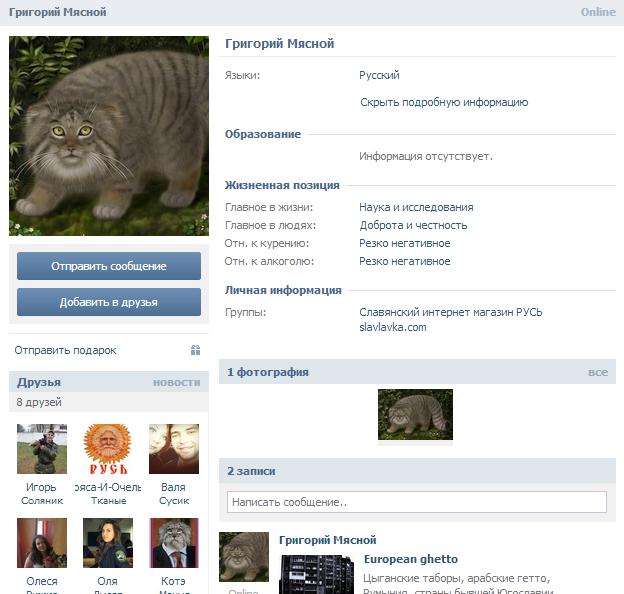Open the 2 записи wall header
624x594 pixels.
251,471
